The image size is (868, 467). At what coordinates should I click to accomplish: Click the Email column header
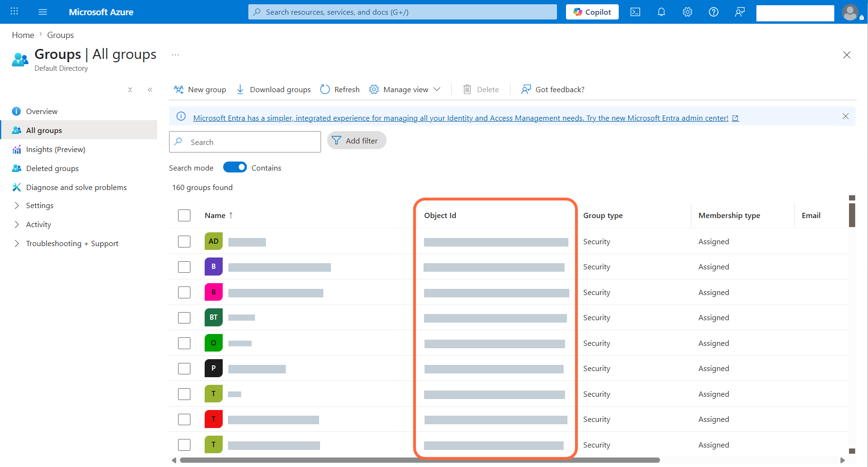click(x=811, y=215)
